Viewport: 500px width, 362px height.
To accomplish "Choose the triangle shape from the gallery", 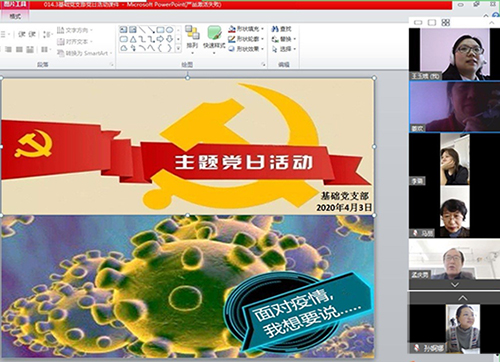I will (133, 39).
